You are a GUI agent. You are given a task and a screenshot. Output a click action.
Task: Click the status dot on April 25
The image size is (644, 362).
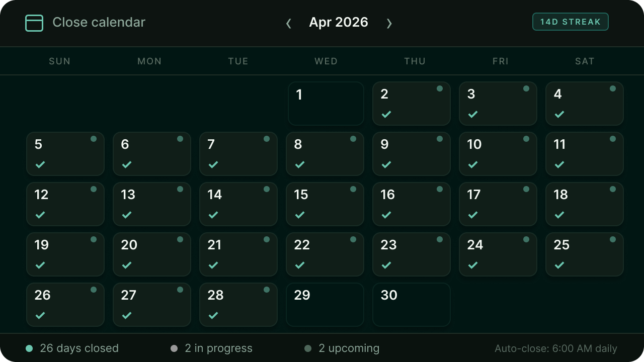tap(613, 239)
